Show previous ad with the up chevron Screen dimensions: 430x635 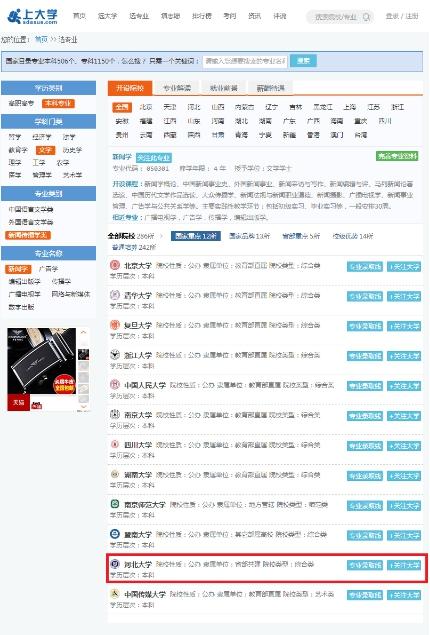(x=83, y=332)
